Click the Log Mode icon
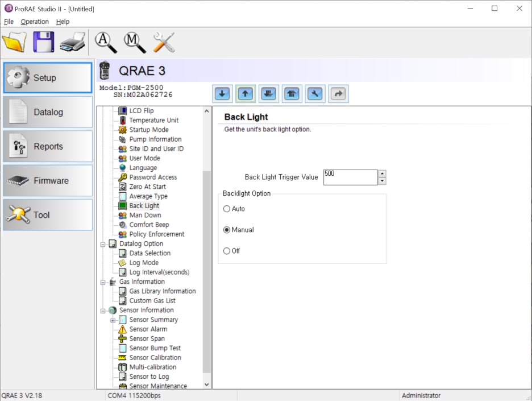 (122, 263)
